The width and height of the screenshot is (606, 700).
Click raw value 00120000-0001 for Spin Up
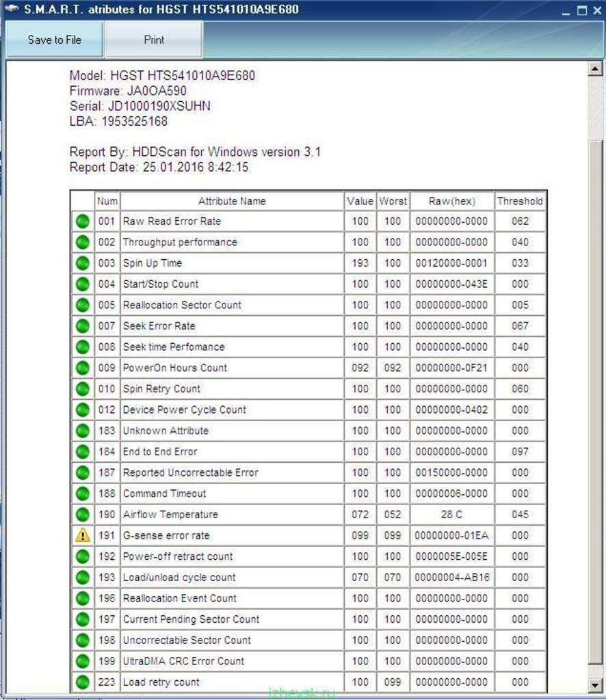[x=451, y=263]
